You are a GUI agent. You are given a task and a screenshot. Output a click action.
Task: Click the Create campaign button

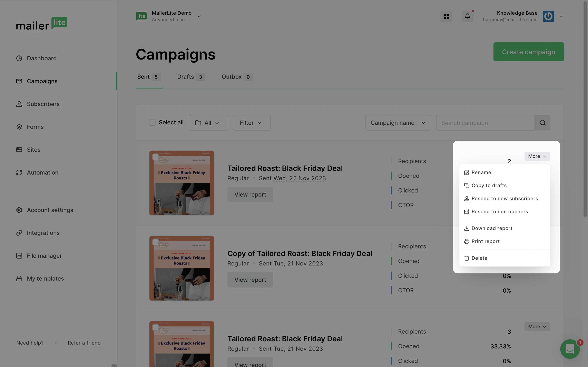(x=528, y=52)
